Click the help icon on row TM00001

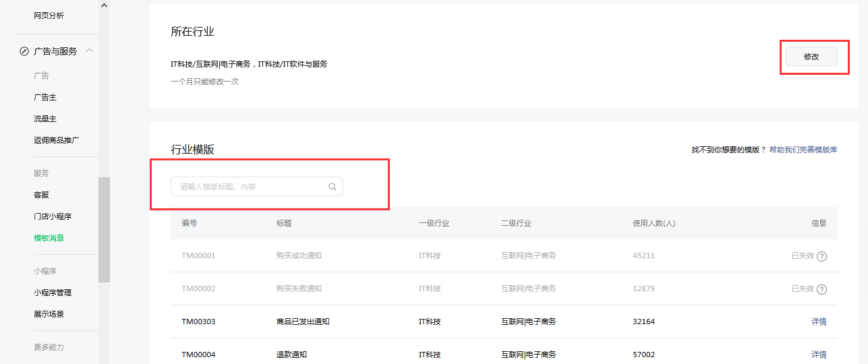click(x=821, y=256)
